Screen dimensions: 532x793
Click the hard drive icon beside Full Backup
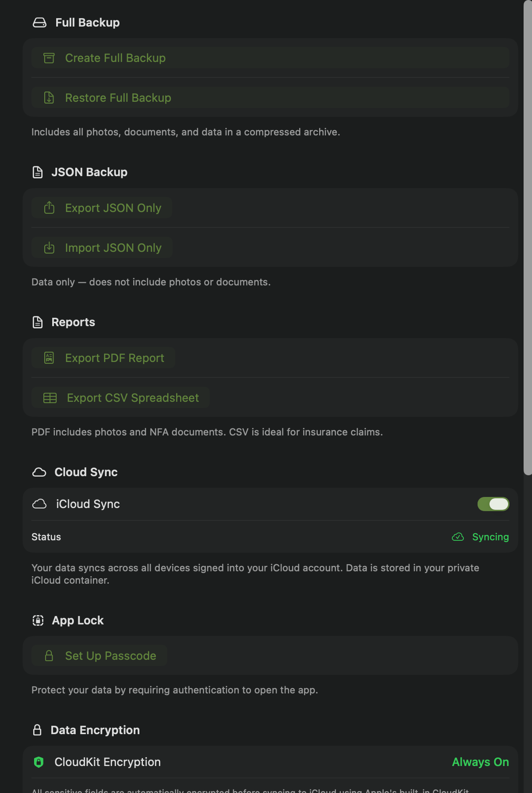39,23
